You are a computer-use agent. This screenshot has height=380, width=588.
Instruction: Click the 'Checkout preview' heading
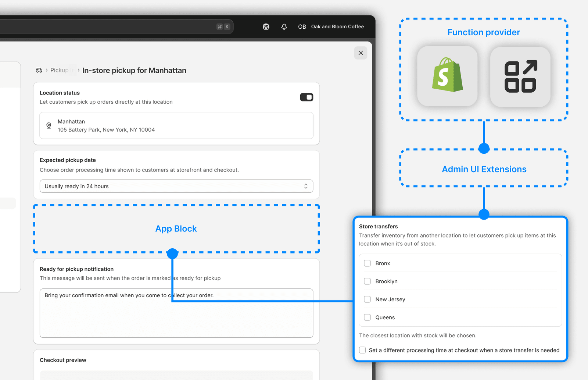(63, 360)
